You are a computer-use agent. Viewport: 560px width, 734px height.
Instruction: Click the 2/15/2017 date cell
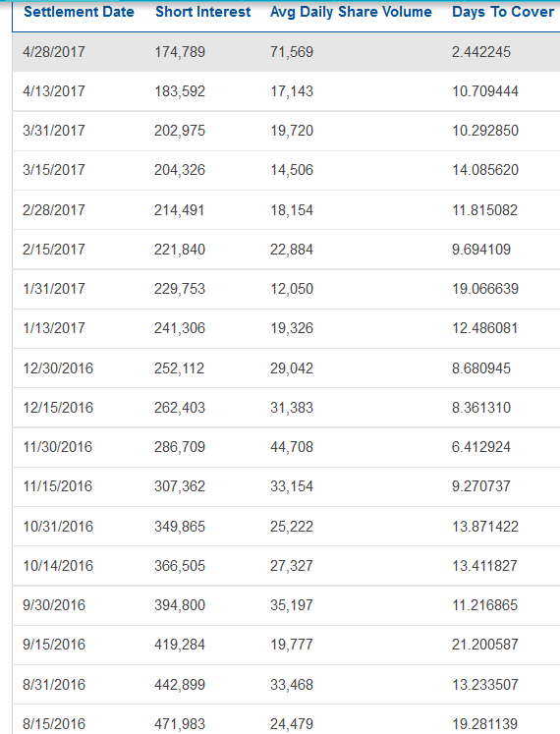point(54,249)
